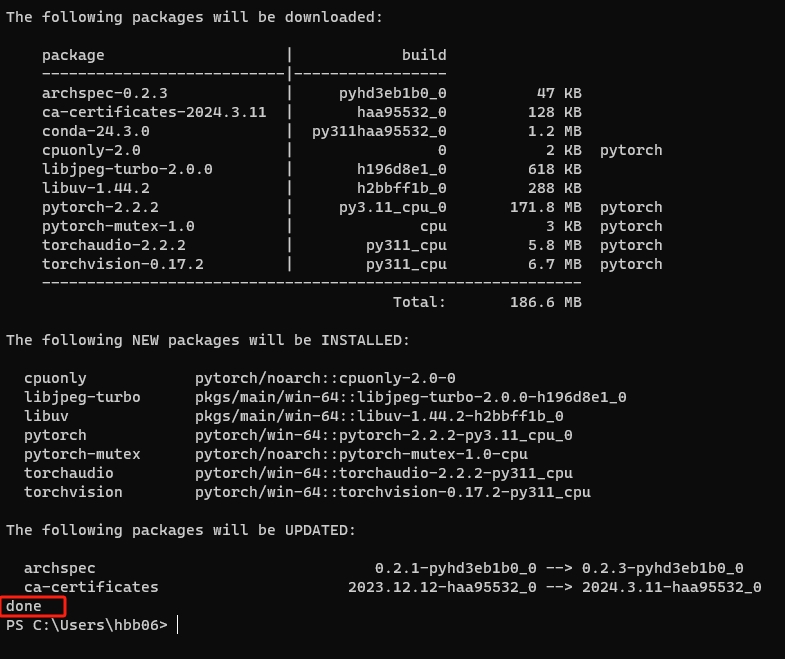Click the libjpeg-turbo-2.0.0 download entry
Screen dimensions: 785x659
127,169
